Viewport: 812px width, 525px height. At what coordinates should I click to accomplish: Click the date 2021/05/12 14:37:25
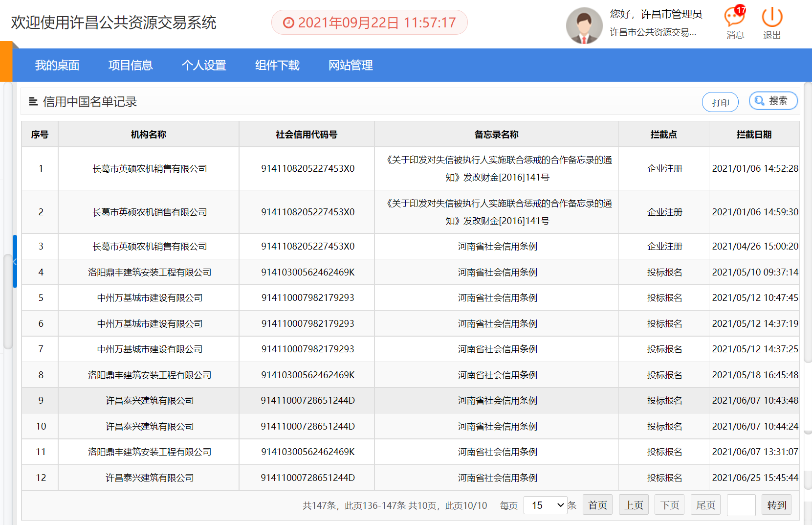coord(755,349)
